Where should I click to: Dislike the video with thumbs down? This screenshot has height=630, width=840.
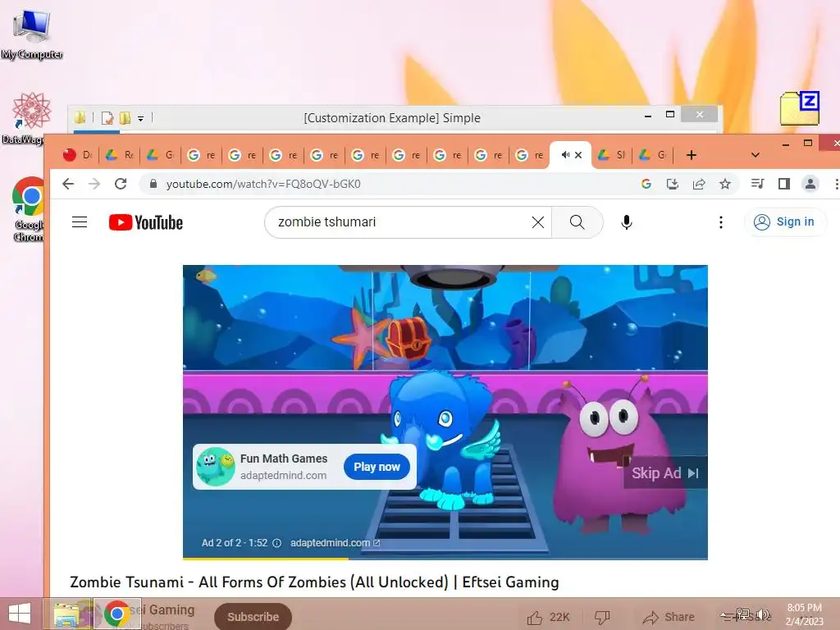pos(602,618)
